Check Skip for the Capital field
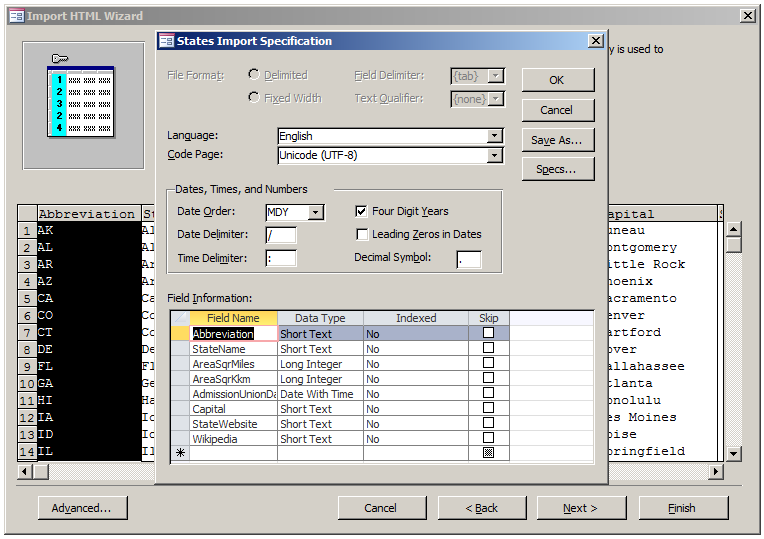Screen dimensions: 764x539 488,408
